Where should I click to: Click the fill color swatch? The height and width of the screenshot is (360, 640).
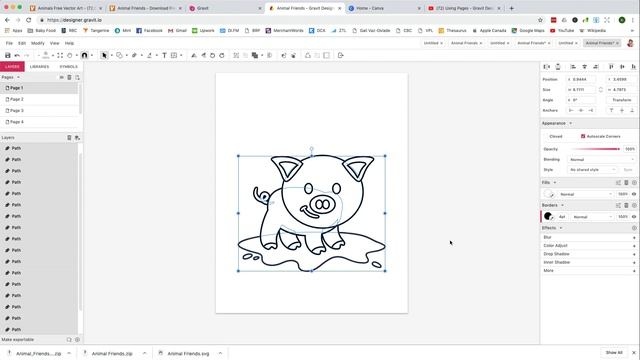pyautogui.click(x=549, y=194)
